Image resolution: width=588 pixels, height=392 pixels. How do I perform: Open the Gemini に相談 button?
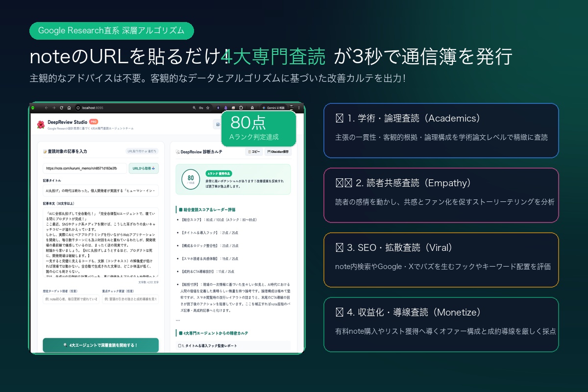coord(273,108)
